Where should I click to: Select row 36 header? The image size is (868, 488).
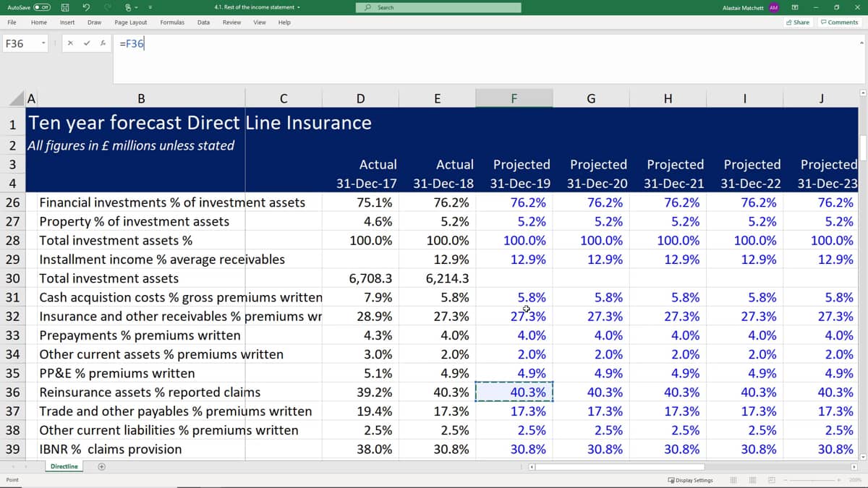coord(12,393)
